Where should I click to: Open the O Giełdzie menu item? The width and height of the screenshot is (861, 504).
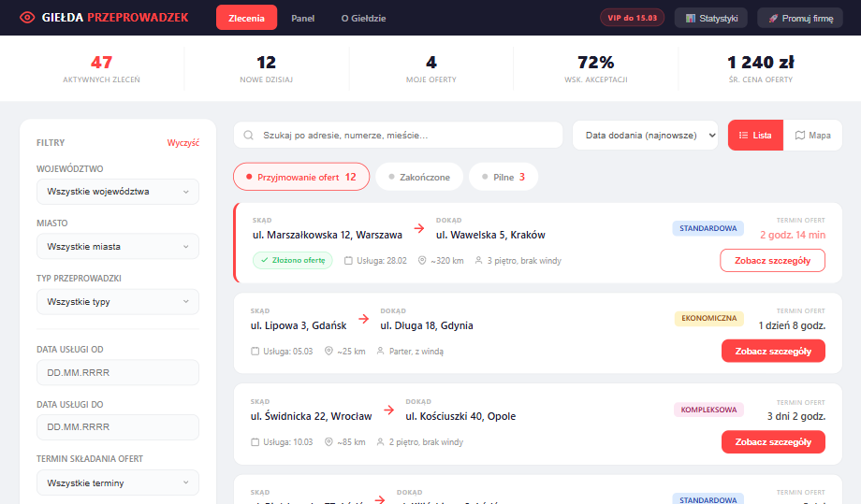point(363,18)
